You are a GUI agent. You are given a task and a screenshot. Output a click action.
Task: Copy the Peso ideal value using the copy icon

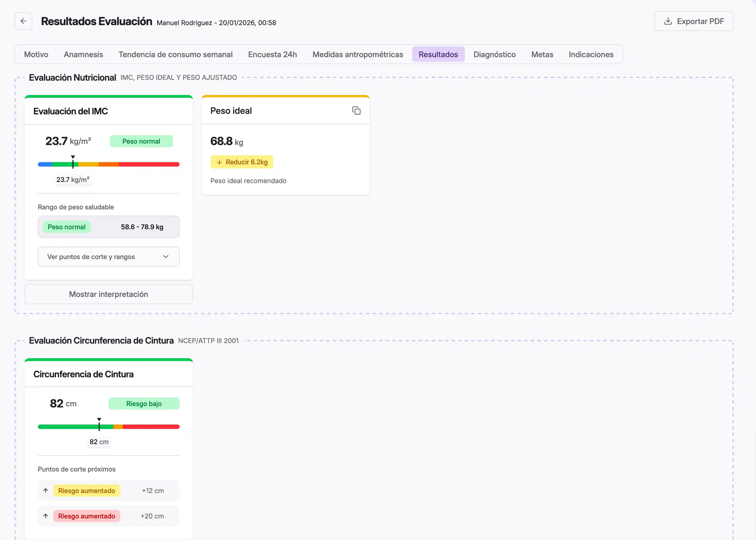point(356,110)
